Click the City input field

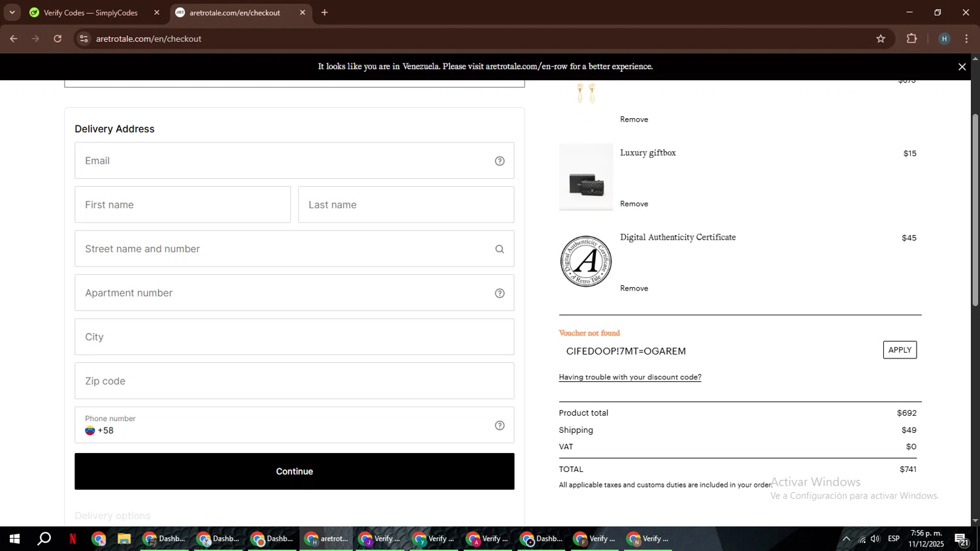pyautogui.click(x=294, y=337)
